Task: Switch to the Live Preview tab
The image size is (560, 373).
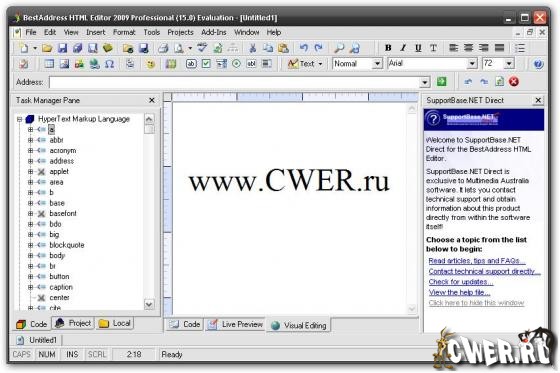Action: click(236, 324)
